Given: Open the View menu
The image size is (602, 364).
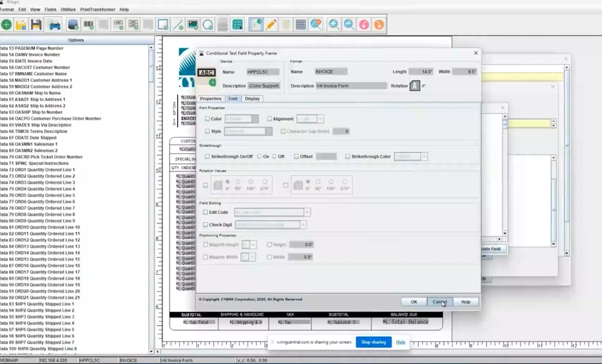Looking at the screenshot, I should coord(35,9).
